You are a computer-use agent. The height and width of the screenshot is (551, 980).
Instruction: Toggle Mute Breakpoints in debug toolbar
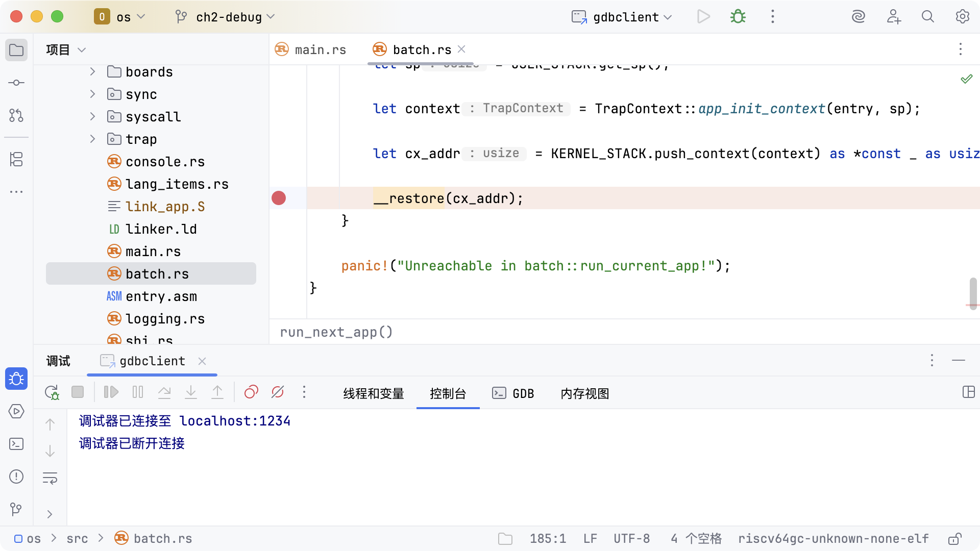tap(278, 392)
